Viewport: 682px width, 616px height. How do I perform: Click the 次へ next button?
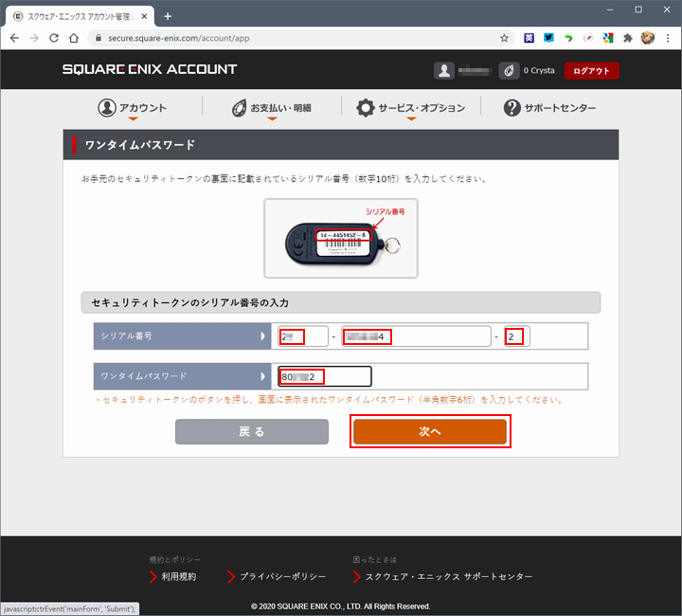(x=430, y=431)
